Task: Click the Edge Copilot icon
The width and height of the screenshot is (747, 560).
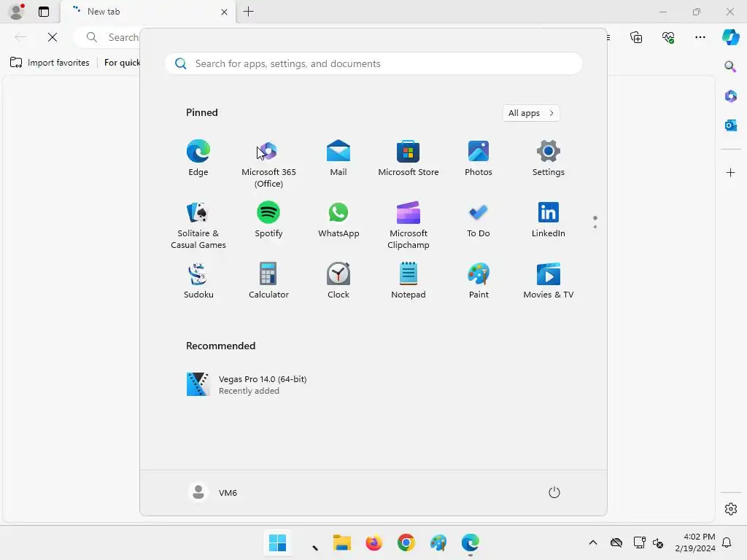Action: (x=730, y=37)
